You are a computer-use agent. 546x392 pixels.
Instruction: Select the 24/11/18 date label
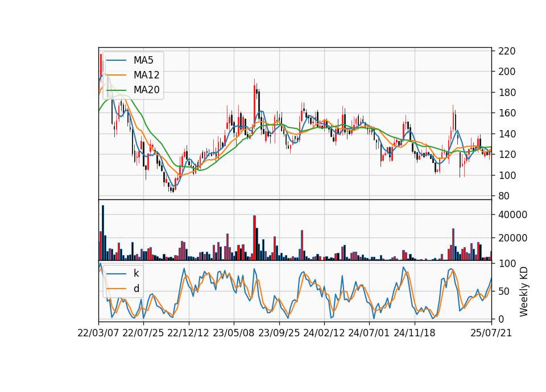pos(415,333)
